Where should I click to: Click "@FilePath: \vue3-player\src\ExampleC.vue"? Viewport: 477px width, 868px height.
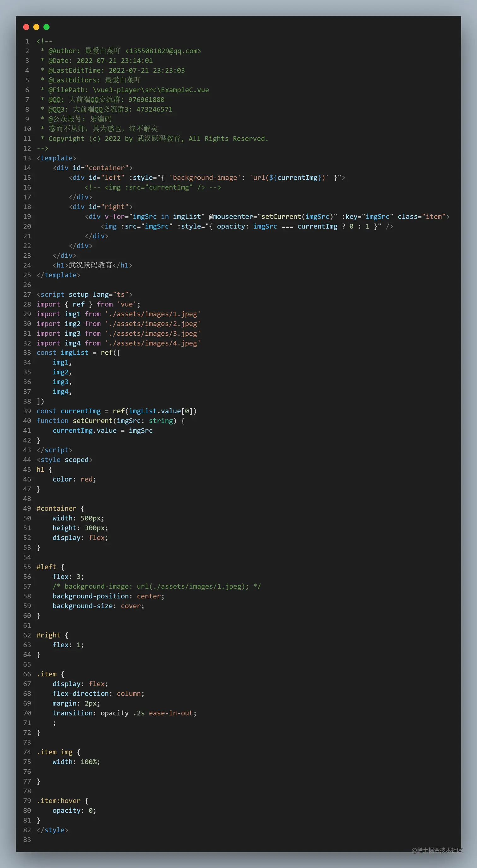click(x=129, y=90)
